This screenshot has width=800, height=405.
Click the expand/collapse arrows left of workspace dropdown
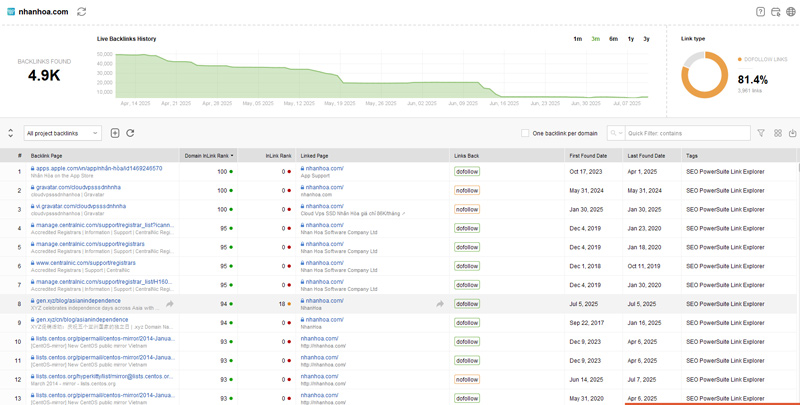11,133
